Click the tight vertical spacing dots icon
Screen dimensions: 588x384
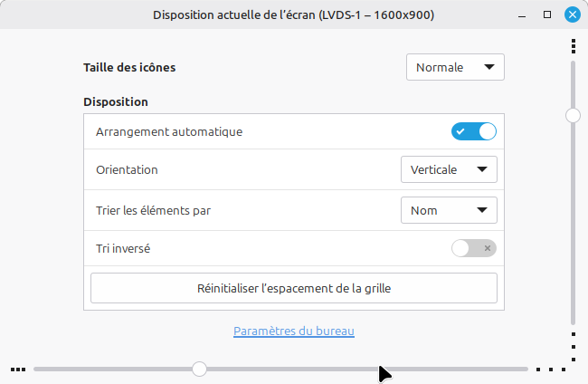(x=574, y=46)
